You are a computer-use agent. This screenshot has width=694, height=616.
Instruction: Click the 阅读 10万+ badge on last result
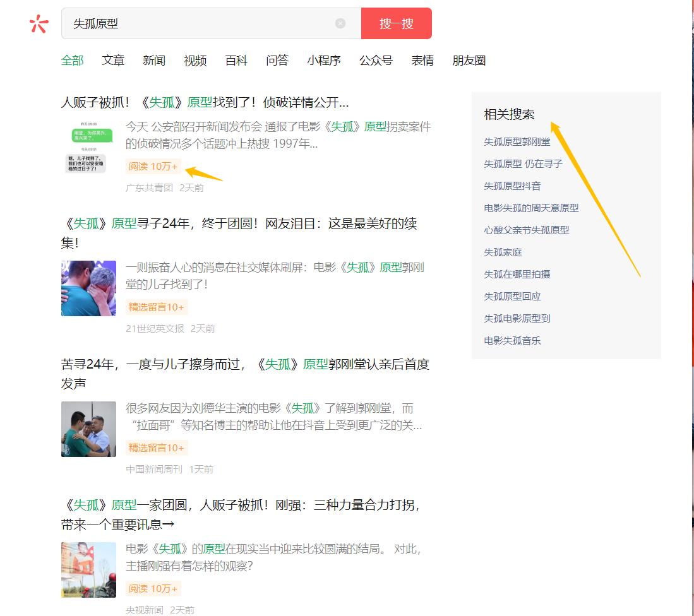point(153,588)
